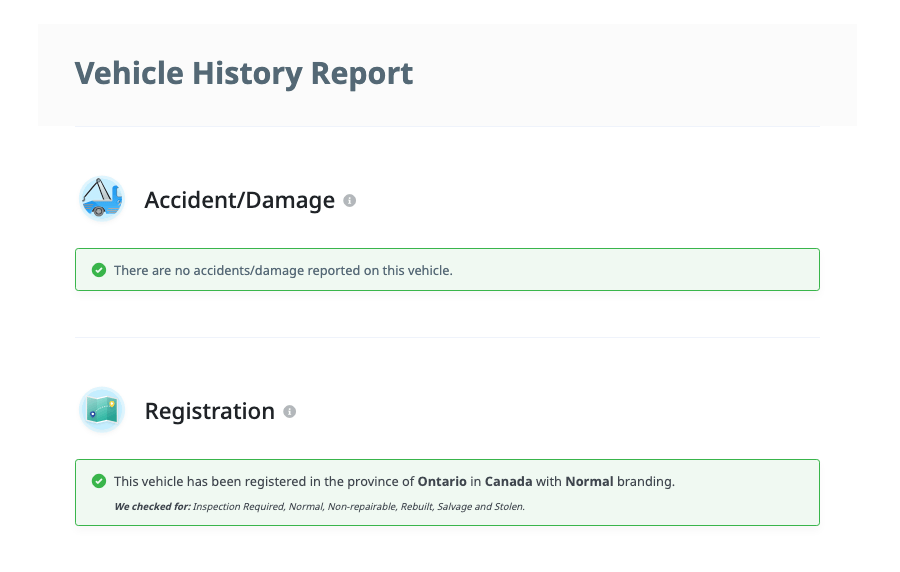Click 'Non-repairable' in the checked list
Viewport: 900px width, 572px height.
click(x=362, y=507)
